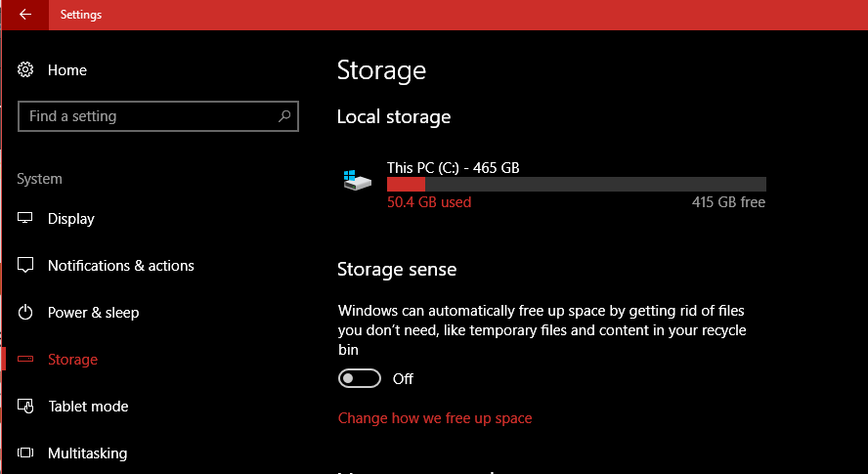This screenshot has width=868, height=474.
Task: Click the Storage drive icon in sidebar
Action: (26, 360)
